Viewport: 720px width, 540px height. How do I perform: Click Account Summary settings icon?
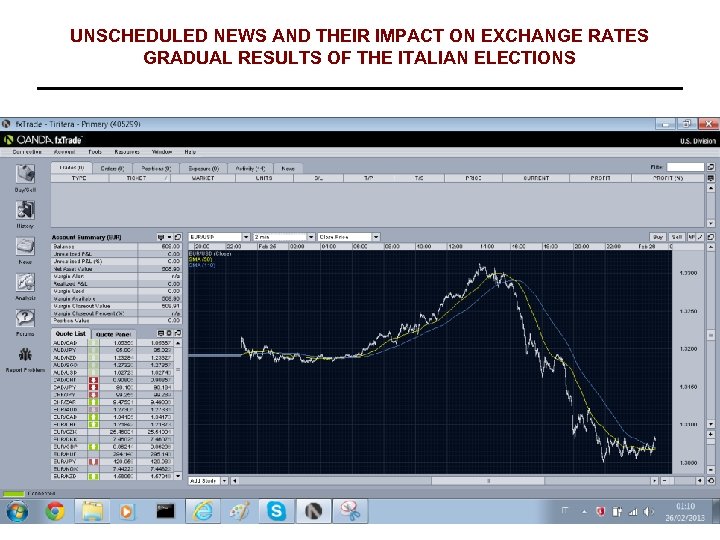(161, 237)
